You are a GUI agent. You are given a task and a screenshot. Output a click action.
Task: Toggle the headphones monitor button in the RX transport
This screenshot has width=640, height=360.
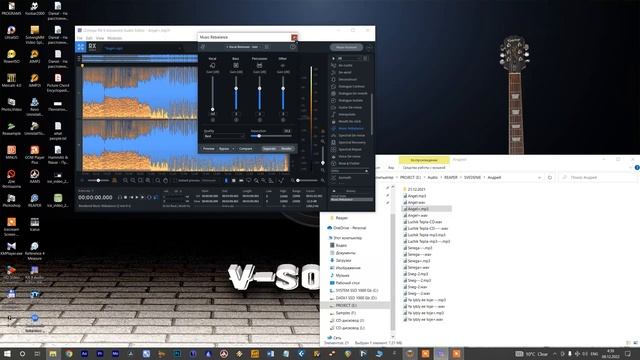click(120, 198)
